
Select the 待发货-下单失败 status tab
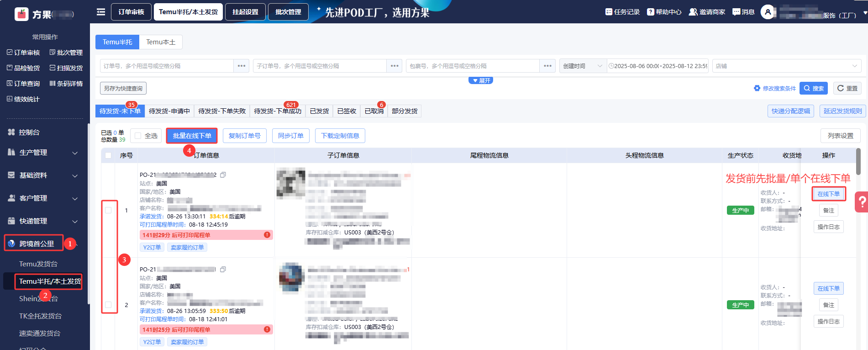click(222, 111)
